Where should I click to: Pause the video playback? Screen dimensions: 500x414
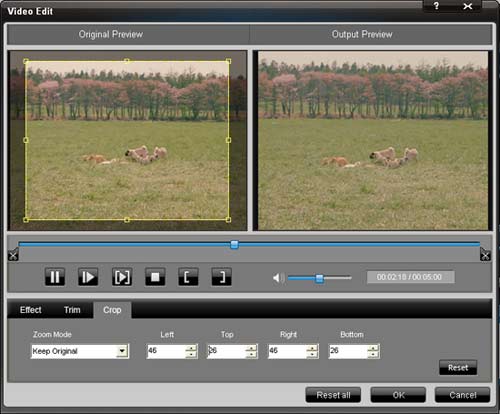tap(55, 277)
